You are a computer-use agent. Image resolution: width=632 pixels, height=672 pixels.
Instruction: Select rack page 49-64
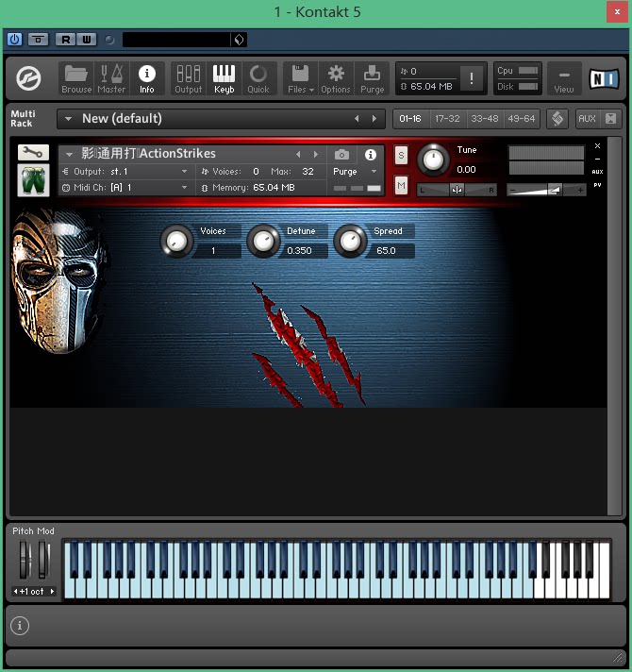point(521,119)
